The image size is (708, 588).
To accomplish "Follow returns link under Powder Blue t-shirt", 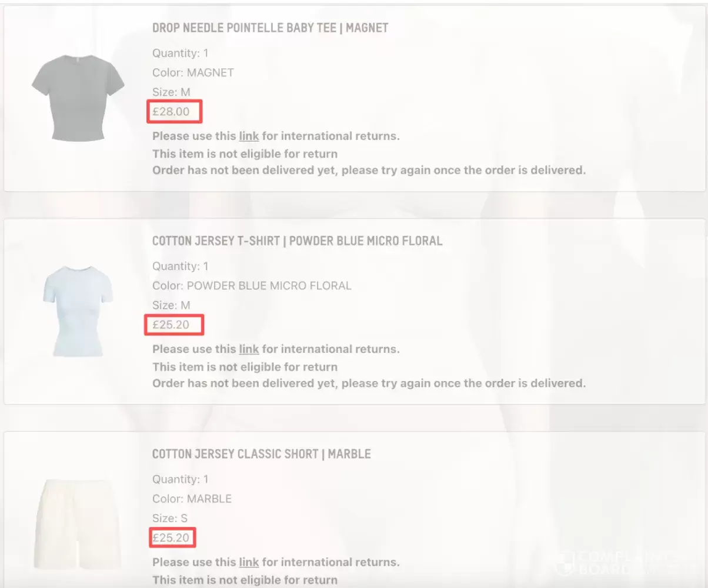I will tap(249, 349).
